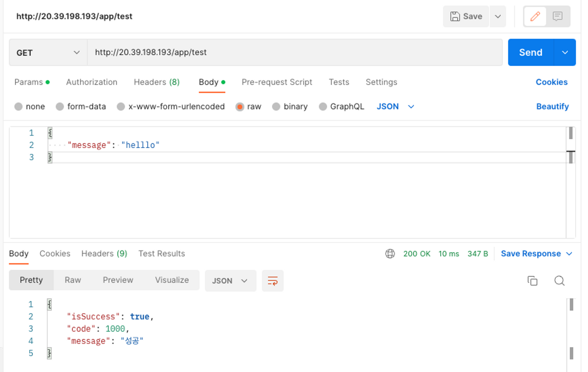Click the Beautify link

[x=552, y=106]
